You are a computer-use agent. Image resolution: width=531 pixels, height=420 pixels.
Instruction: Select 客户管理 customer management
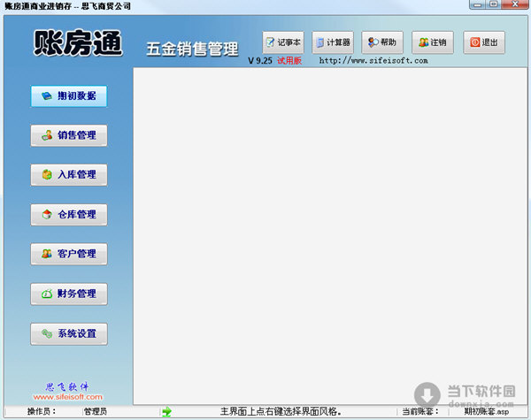click(x=69, y=254)
